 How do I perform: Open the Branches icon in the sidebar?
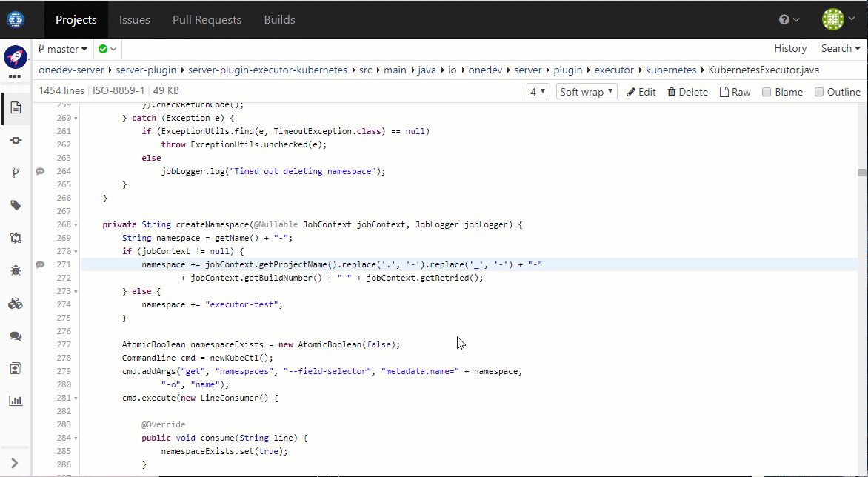(16, 173)
